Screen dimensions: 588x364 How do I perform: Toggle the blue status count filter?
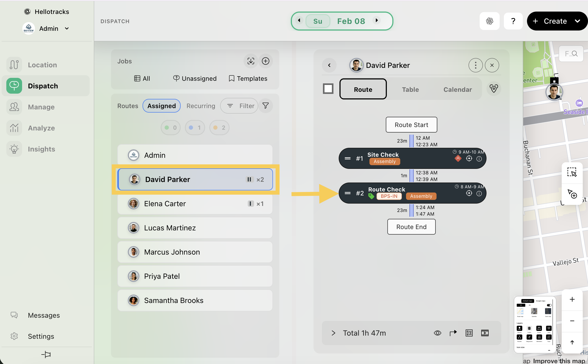coord(195,128)
